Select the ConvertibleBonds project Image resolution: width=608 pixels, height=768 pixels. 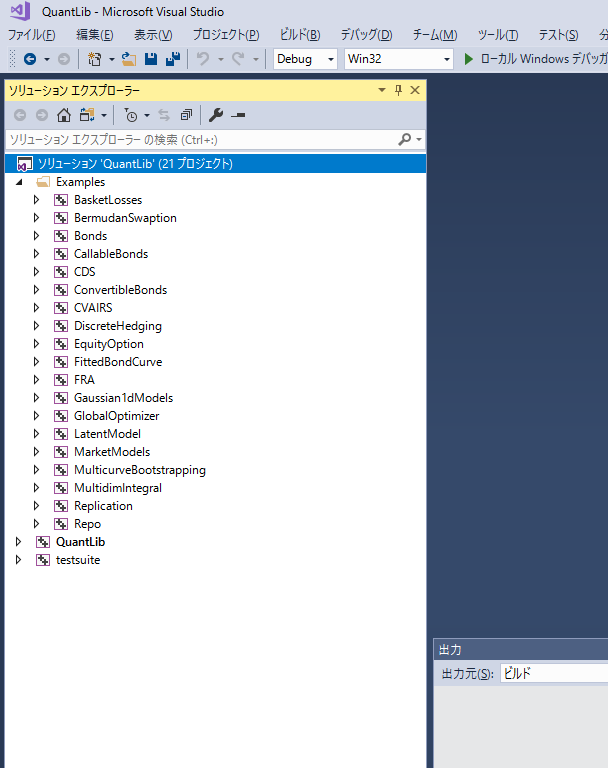[x=121, y=290]
